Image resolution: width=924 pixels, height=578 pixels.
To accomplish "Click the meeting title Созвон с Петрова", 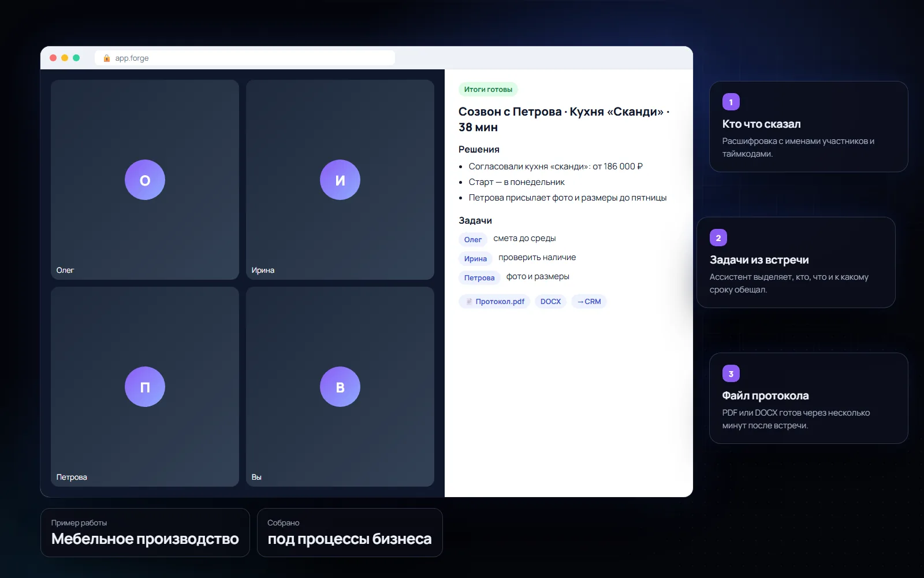I will (564, 119).
